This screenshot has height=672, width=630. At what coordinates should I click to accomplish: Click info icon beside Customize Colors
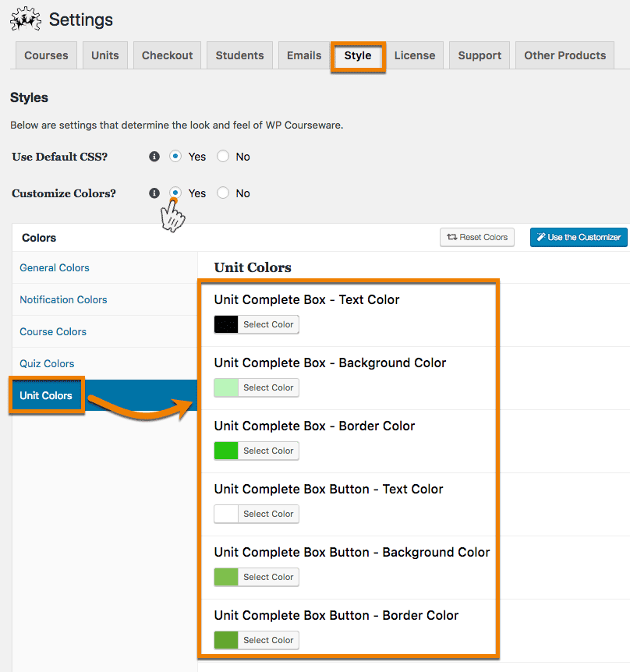tap(154, 193)
